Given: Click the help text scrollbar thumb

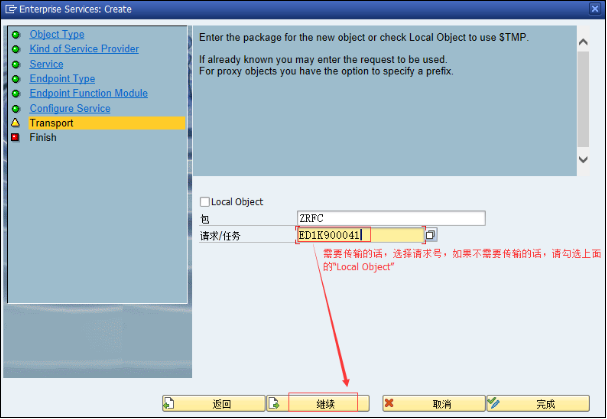Looking at the screenshot, I should coord(583,99).
